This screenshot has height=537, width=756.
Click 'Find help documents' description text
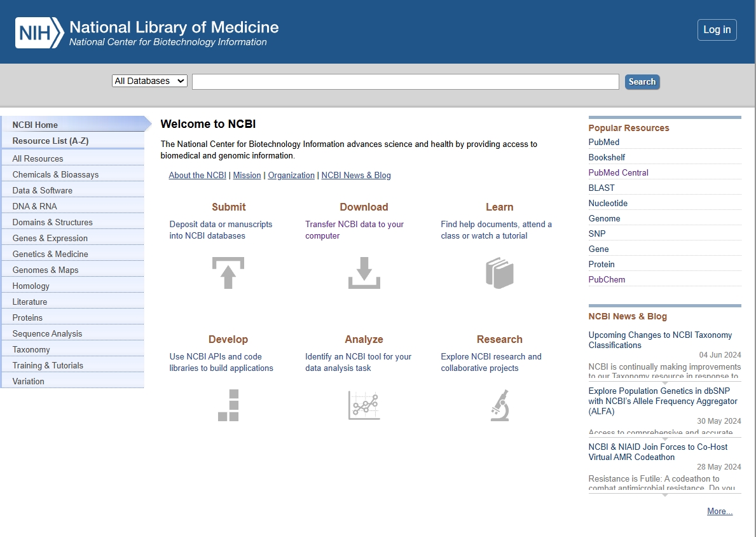[496, 230]
